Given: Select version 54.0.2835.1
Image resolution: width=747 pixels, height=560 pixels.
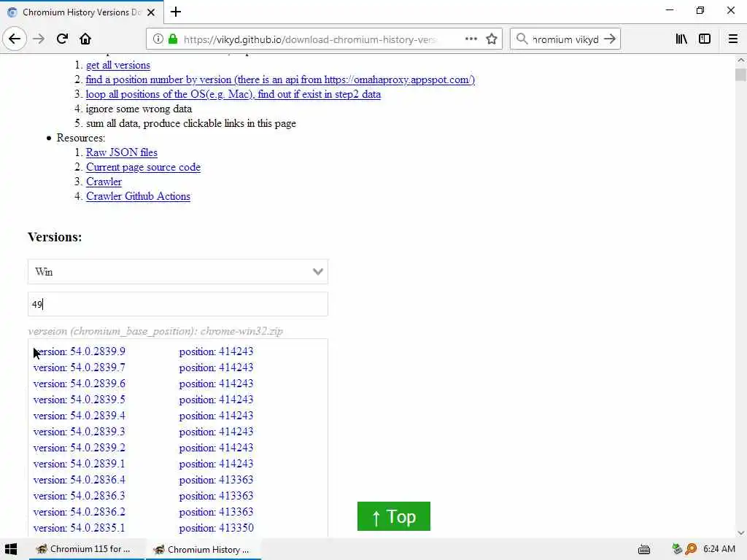Looking at the screenshot, I should [80, 528].
